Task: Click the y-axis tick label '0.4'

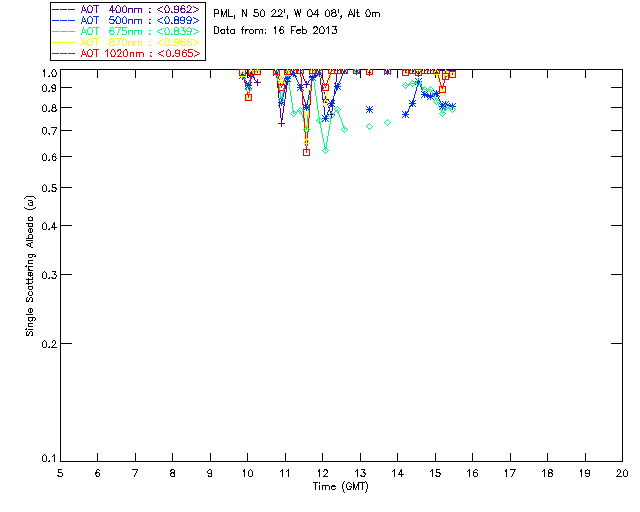Action: pos(49,226)
